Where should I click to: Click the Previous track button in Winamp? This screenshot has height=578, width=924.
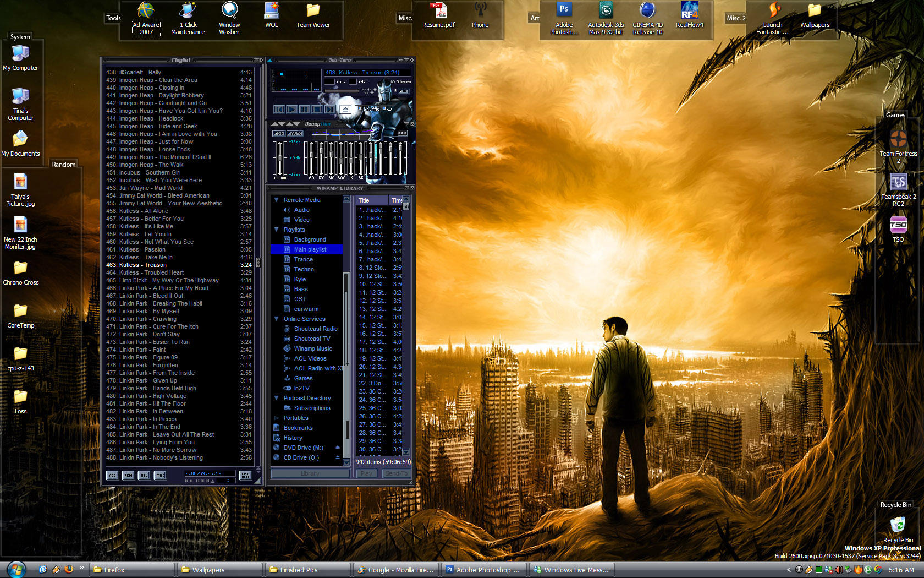pyautogui.click(x=279, y=109)
